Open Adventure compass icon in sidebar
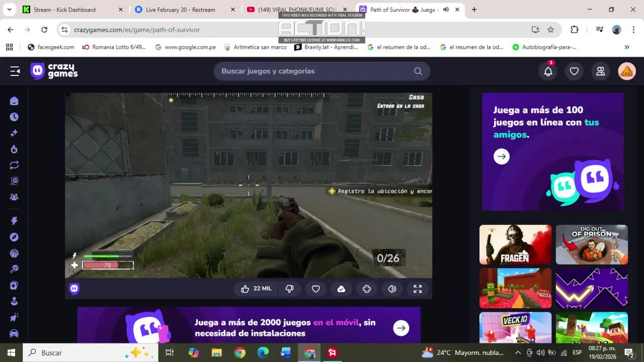Image resolution: width=644 pixels, height=362 pixels. (14, 237)
